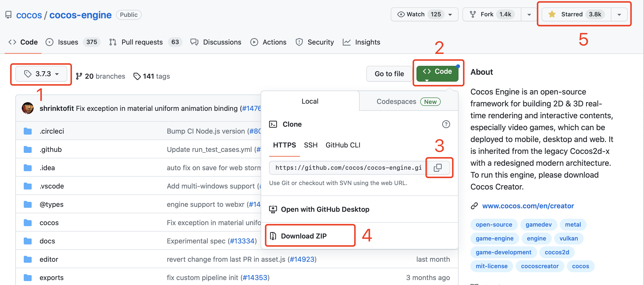Fork the cocos-engine repository
The image size is (644, 285).
pyautogui.click(x=492, y=15)
